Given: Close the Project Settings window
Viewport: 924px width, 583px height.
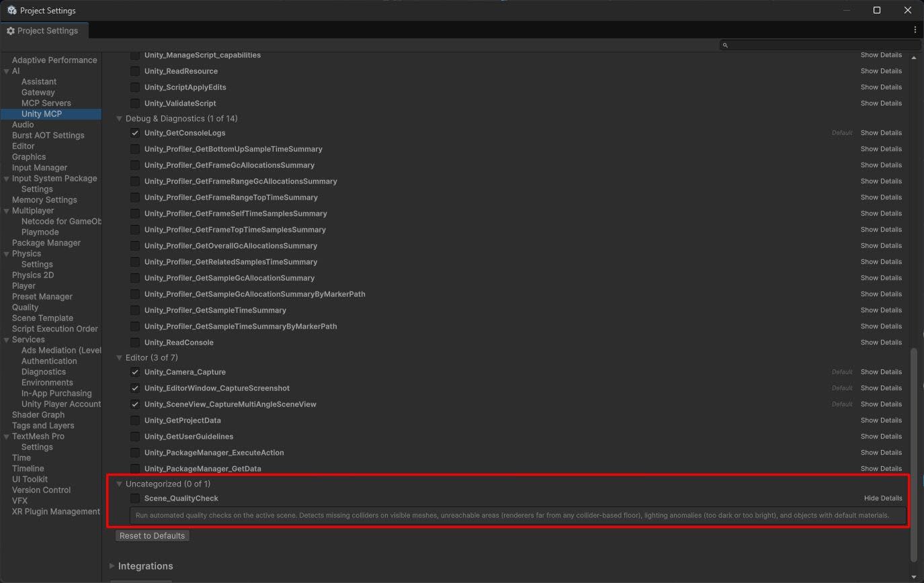Looking at the screenshot, I should tap(908, 10).
